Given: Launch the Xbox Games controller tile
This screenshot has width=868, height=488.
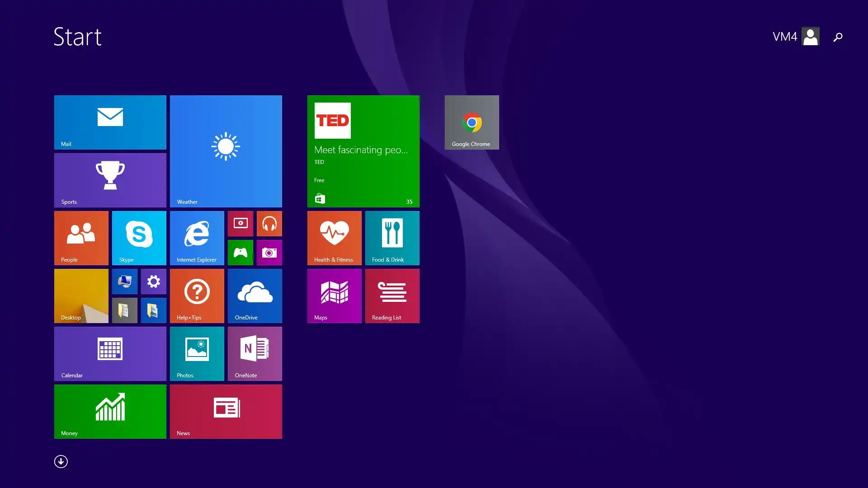Looking at the screenshot, I should [x=240, y=252].
